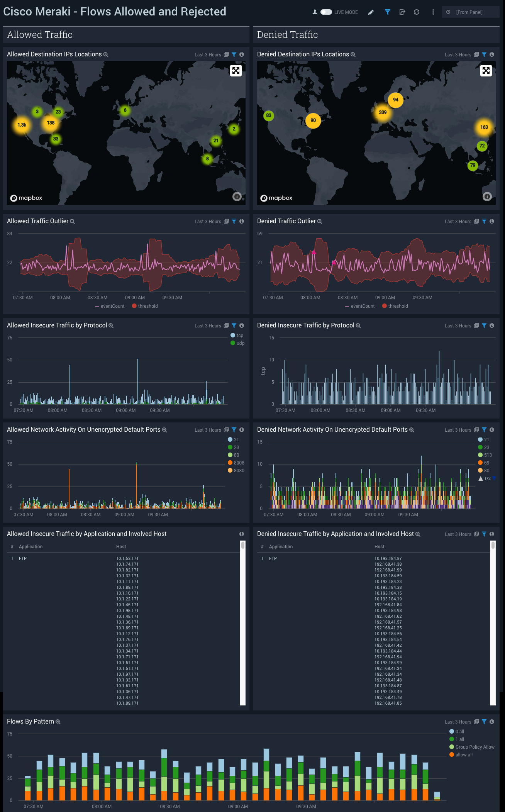Expand the Denied Destination IPs map fullscreen
This screenshot has height=812, width=505.
pyautogui.click(x=486, y=71)
